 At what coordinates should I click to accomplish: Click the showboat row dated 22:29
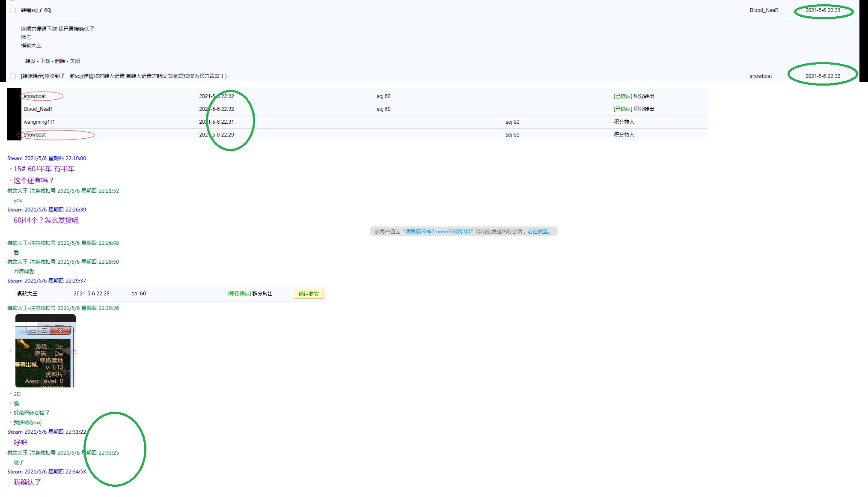click(x=35, y=135)
